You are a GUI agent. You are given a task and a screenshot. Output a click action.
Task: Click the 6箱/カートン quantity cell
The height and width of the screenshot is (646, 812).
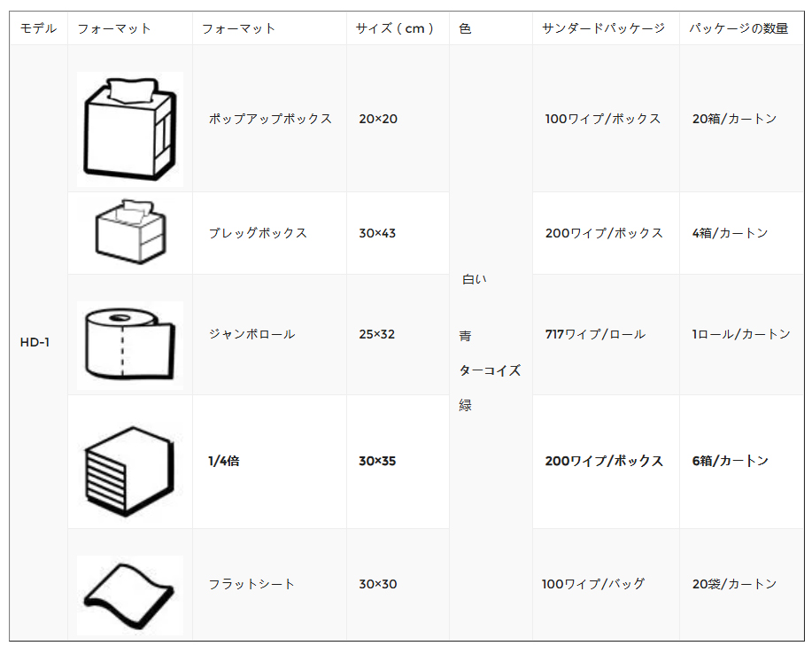(x=731, y=461)
